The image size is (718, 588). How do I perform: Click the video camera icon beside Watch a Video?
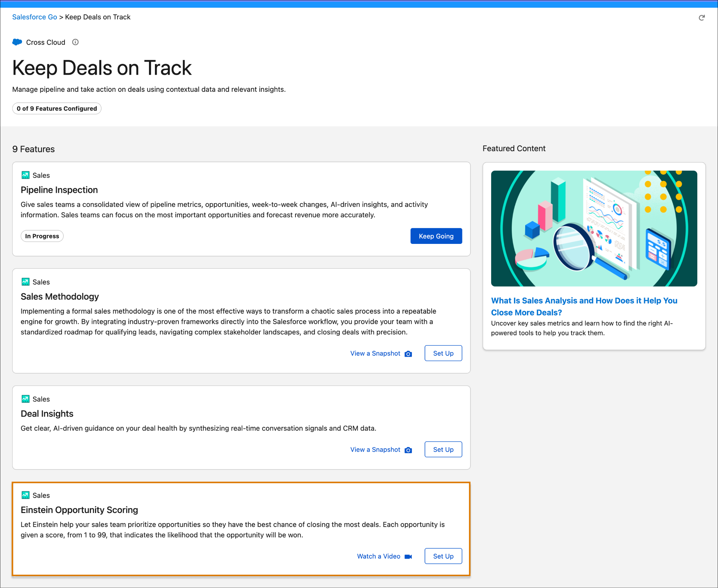click(x=408, y=556)
